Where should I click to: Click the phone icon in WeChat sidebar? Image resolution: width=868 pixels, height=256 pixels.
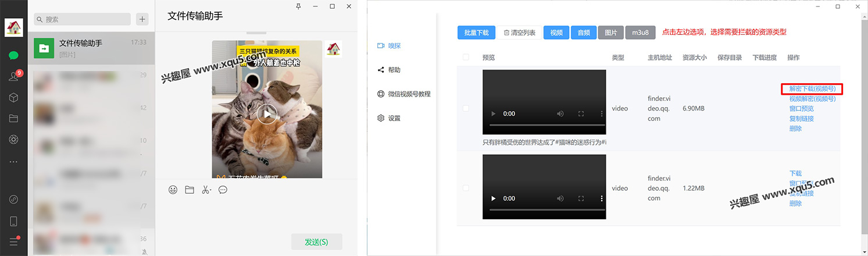coord(13,221)
